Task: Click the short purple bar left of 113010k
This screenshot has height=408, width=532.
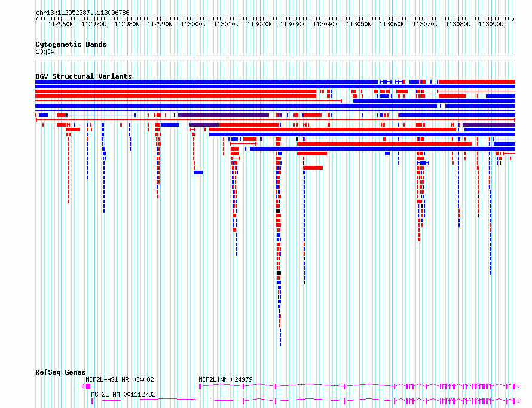Action: [x=204, y=125]
